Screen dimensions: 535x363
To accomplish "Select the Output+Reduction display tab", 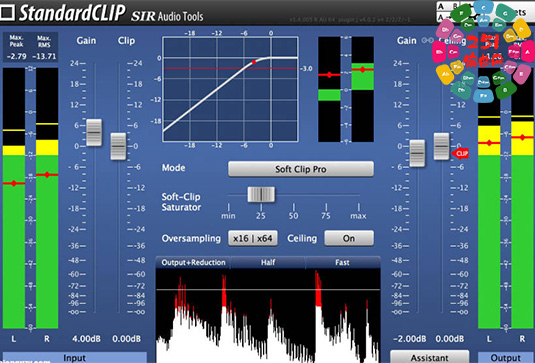I will coord(193,262).
